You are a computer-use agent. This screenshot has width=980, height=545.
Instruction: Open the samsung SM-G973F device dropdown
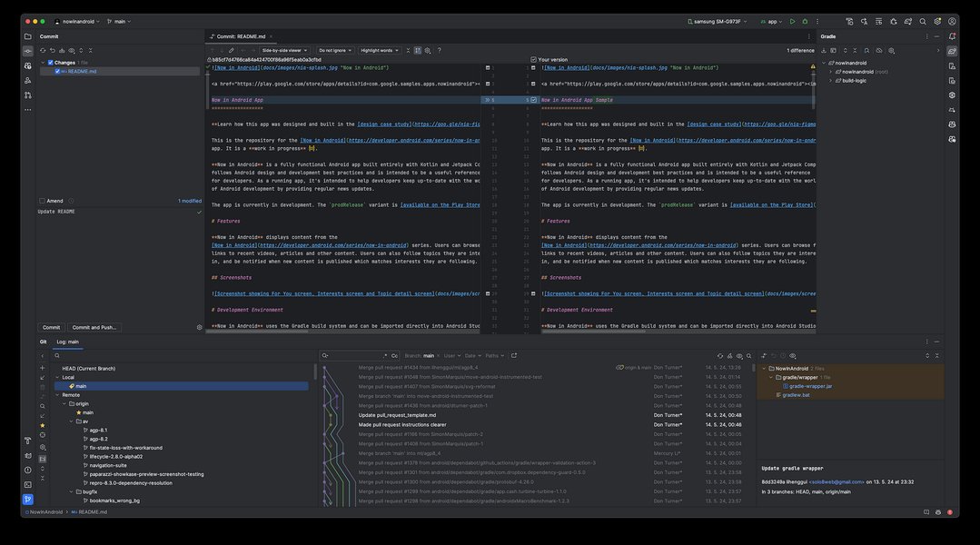pos(718,21)
